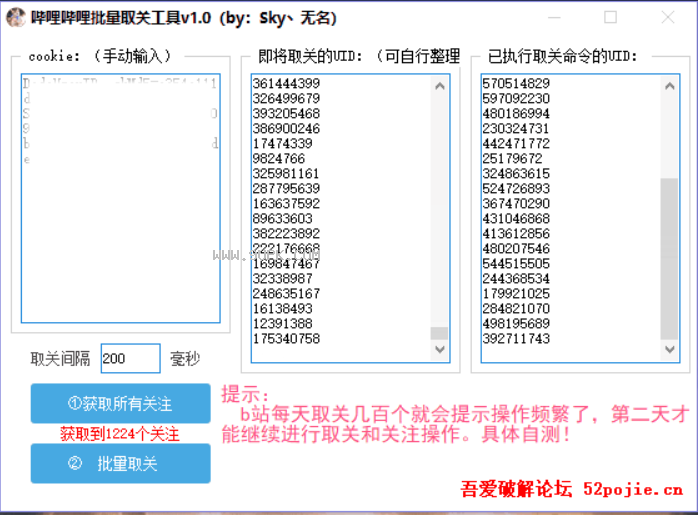698x515 pixels.
Task: Select UID 325981161 in pending list
Action: click(x=286, y=174)
